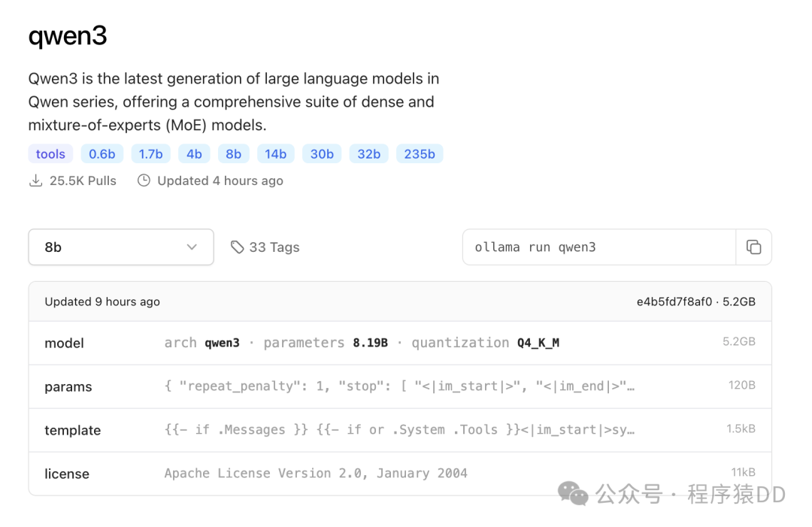Click the 11kB license file size

(x=743, y=472)
